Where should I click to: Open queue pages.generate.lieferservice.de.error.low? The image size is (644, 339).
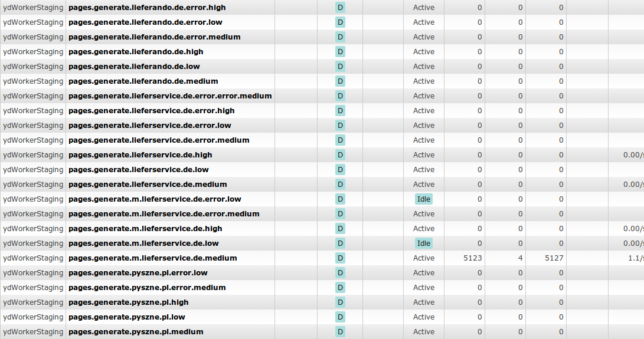[150, 126]
